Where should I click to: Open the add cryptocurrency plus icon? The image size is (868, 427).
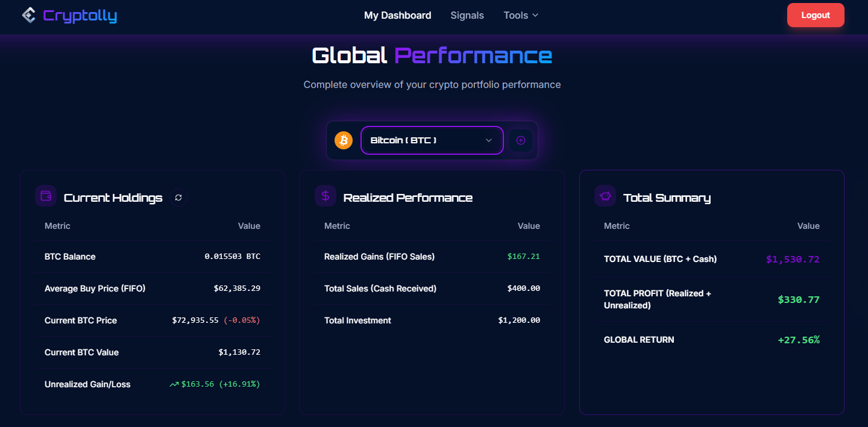520,140
